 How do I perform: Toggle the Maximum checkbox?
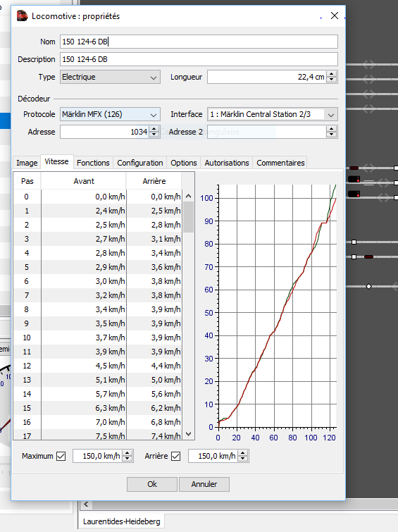(x=61, y=456)
